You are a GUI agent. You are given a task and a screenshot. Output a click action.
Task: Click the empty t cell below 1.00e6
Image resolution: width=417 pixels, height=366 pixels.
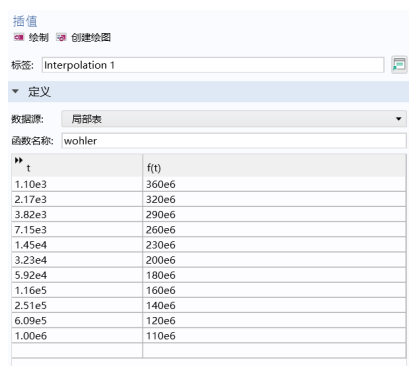77,351
